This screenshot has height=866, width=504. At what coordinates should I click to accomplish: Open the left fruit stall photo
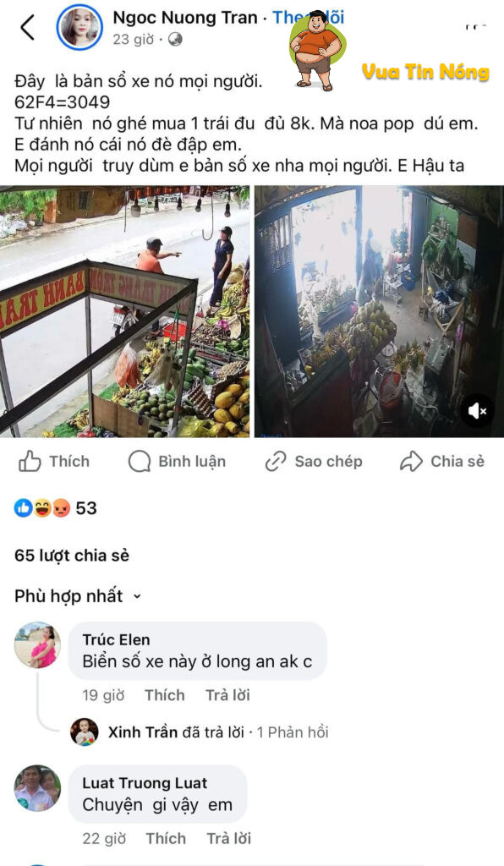tap(125, 311)
